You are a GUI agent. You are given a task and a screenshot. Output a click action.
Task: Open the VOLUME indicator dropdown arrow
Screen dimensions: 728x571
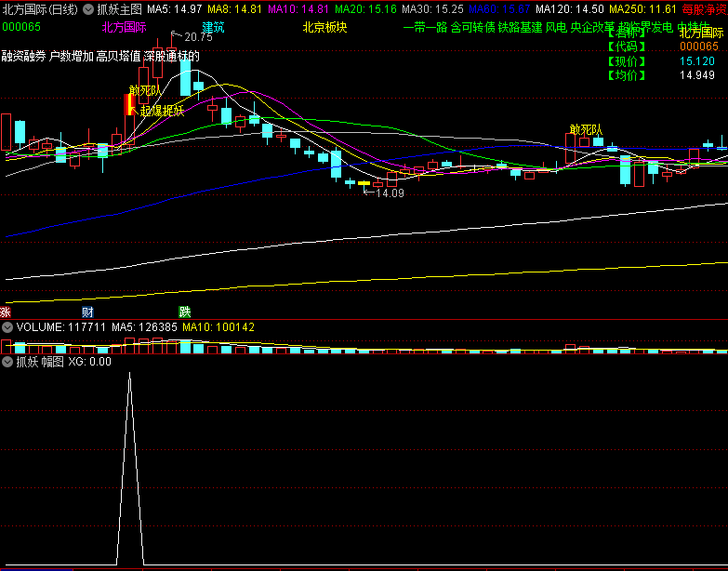[x=7, y=327]
